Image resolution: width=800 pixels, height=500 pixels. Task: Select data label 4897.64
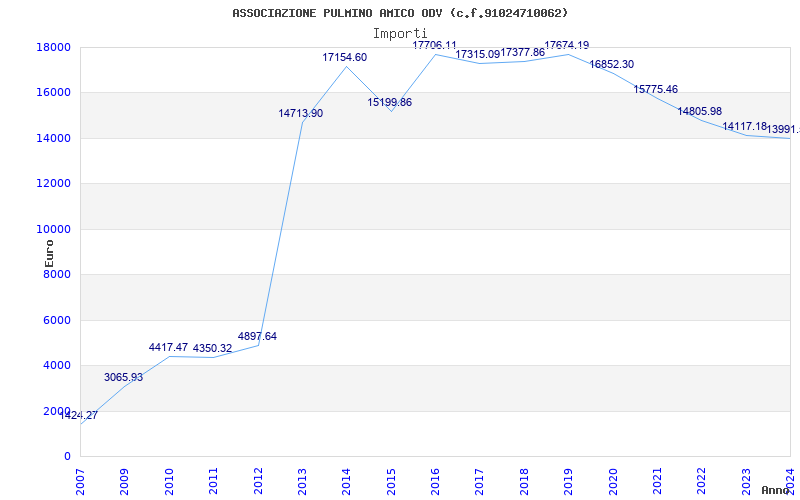click(x=257, y=336)
